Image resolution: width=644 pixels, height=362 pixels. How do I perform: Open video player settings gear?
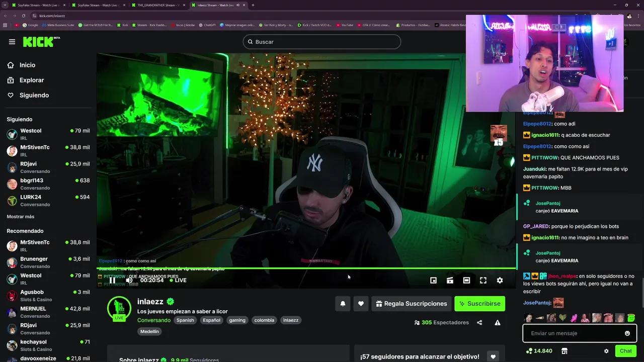[x=500, y=280]
